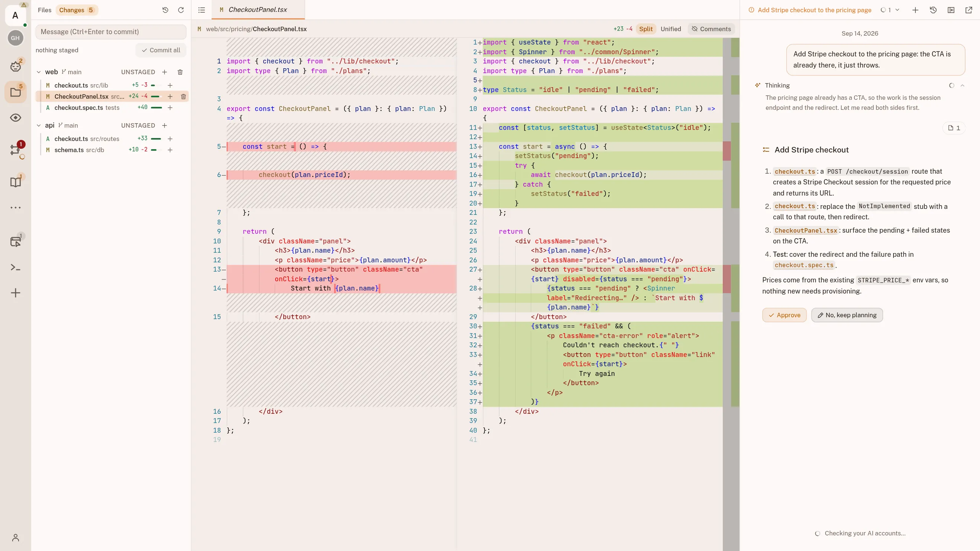This screenshot has width=980, height=551.
Task: Discard all changes in web repo
Action: pyautogui.click(x=180, y=72)
